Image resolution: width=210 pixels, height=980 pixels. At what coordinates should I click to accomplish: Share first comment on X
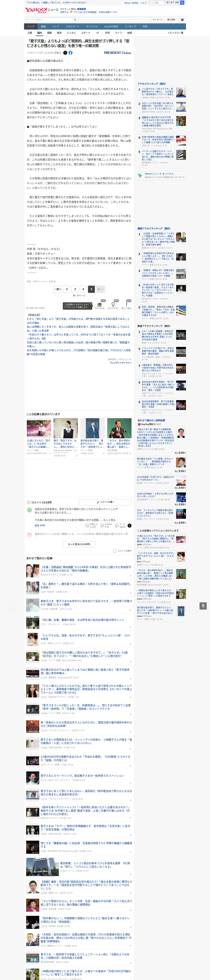click(129, 525)
